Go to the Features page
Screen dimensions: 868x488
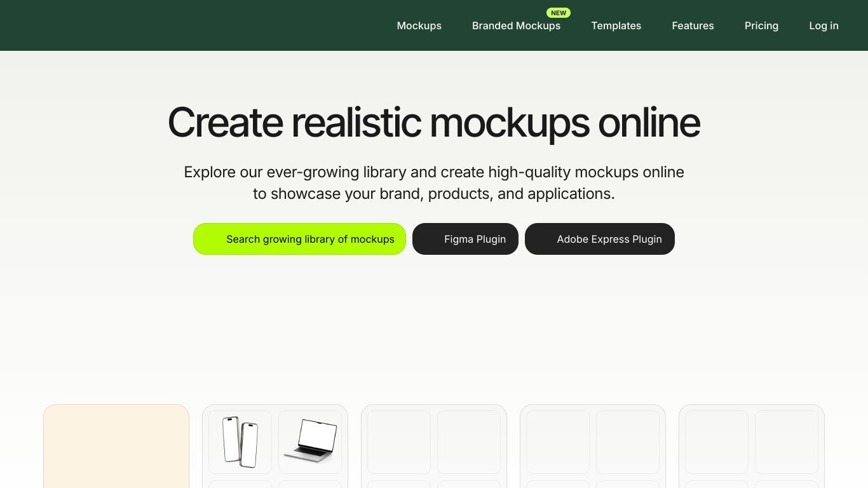coord(693,25)
